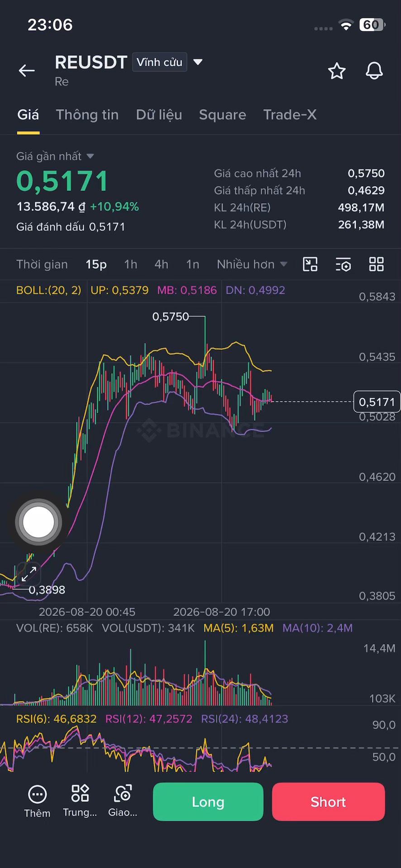The image size is (401, 868).
Task: Select the 1h timeframe
Action: click(x=131, y=264)
